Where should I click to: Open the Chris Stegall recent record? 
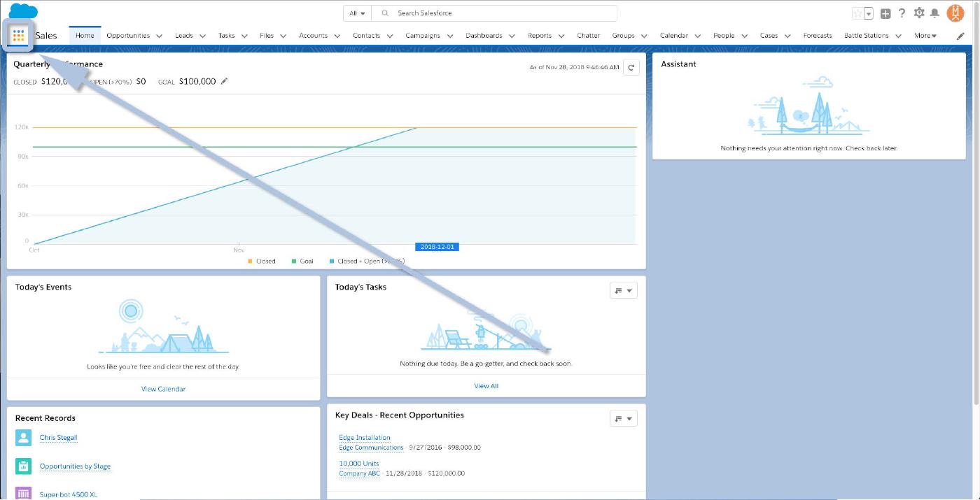[x=58, y=438]
